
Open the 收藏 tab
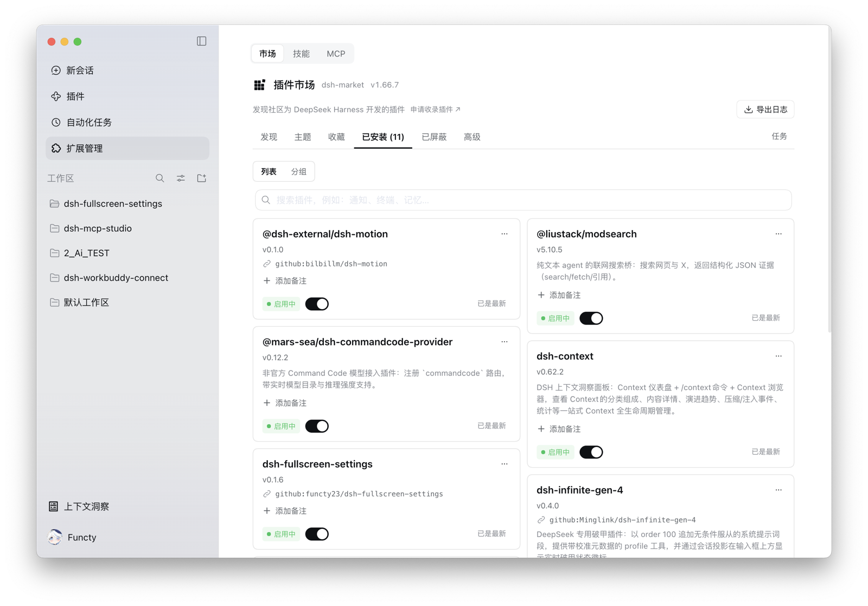(336, 137)
